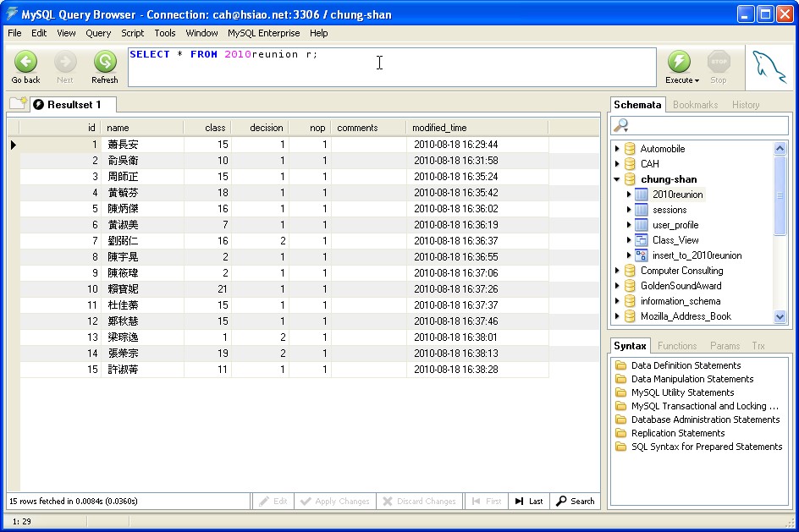Viewport: 799px width, 532px height.
Task: Click the Class_View view icon
Action: click(x=642, y=240)
